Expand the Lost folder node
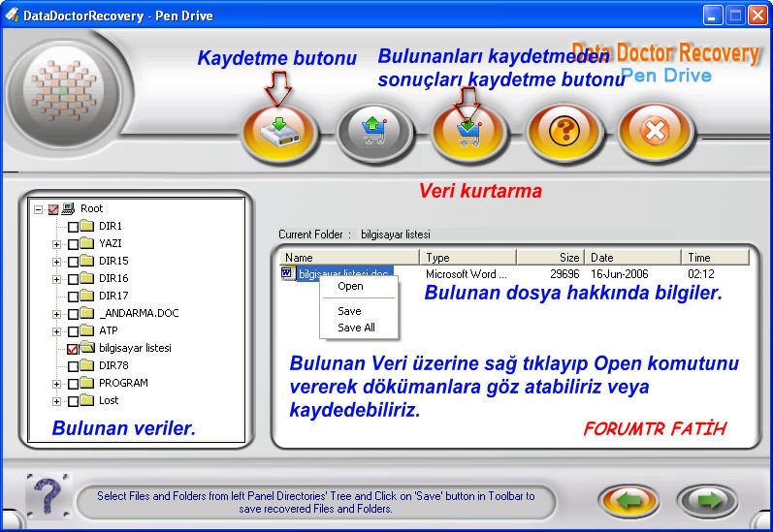 56,401
